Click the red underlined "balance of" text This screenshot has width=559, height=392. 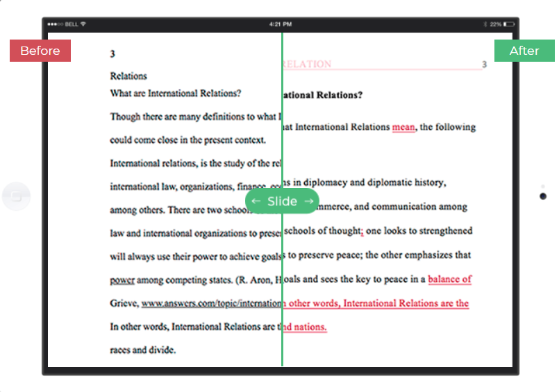click(x=449, y=280)
